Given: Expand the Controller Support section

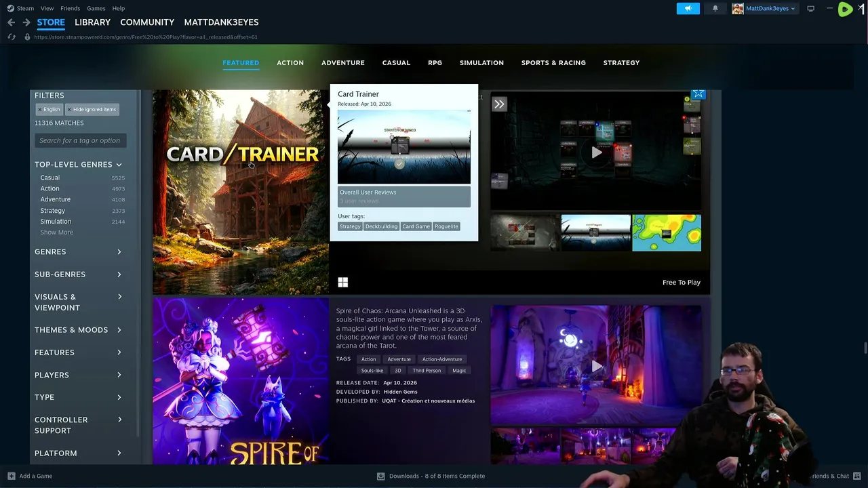Looking at the screenshot, I should 79,425.
